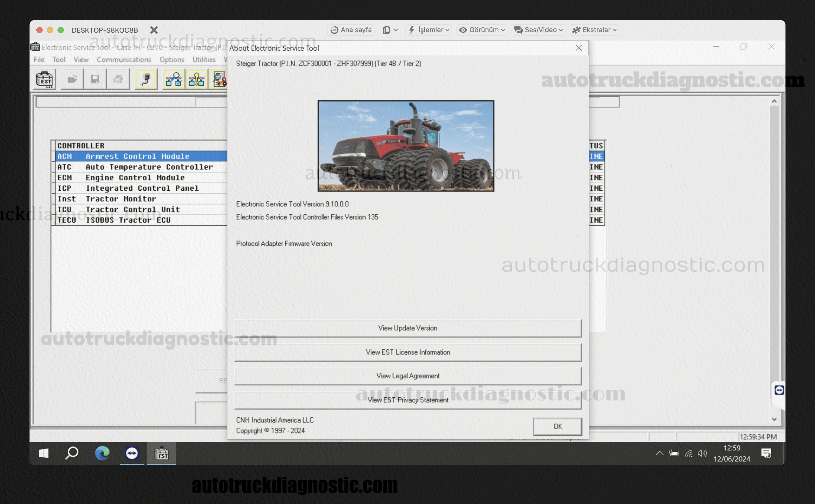Click the taskbar search magnifier
815x504 pixels.
pos(72,453)
